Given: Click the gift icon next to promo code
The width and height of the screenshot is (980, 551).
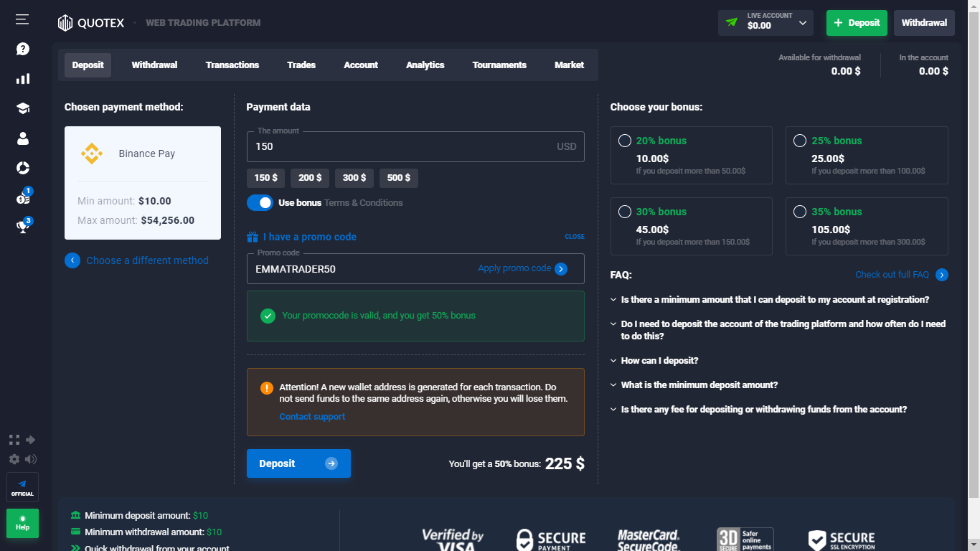Looking at the screenshot, I should pos(252,237).
